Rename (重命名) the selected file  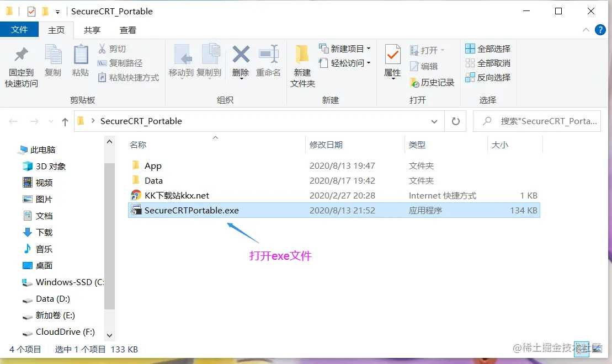click(268, 61)
